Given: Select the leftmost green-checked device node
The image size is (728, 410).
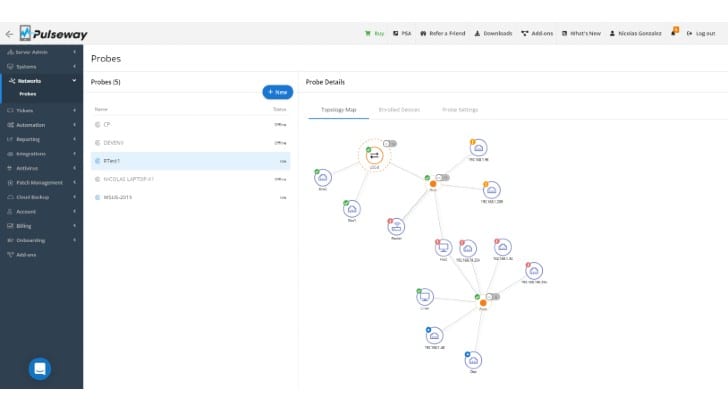Looking at the screenshot, I should pos(323,177).
